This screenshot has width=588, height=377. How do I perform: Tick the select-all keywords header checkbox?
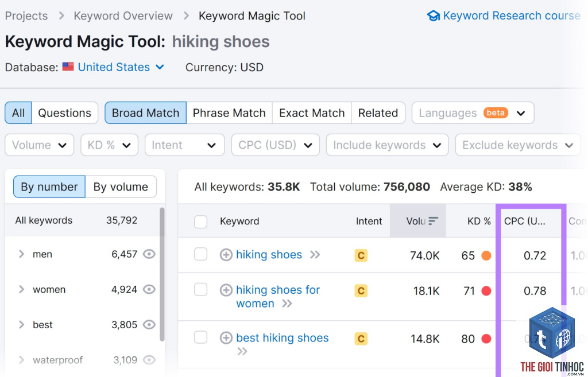coord(200,221)
